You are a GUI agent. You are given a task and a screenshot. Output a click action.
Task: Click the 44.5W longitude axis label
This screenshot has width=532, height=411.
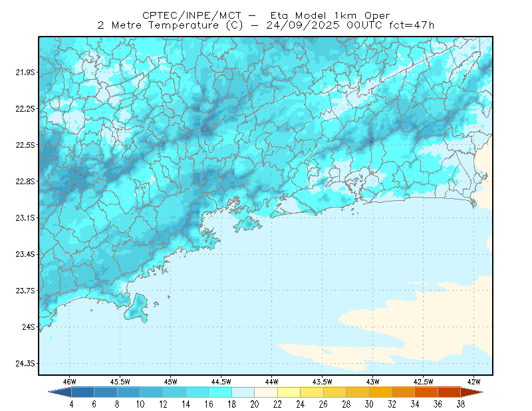pyautogui.click(x=221, y=382)
